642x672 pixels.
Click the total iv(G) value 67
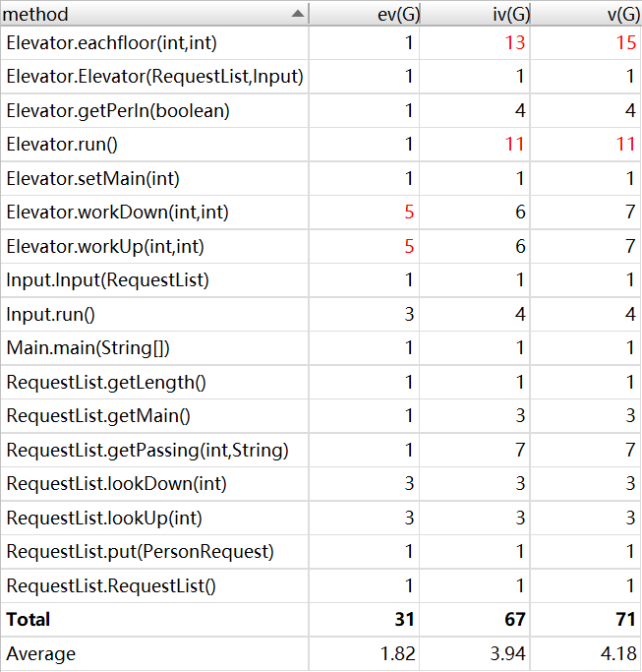pyautogui.click(x=515, y=620)
